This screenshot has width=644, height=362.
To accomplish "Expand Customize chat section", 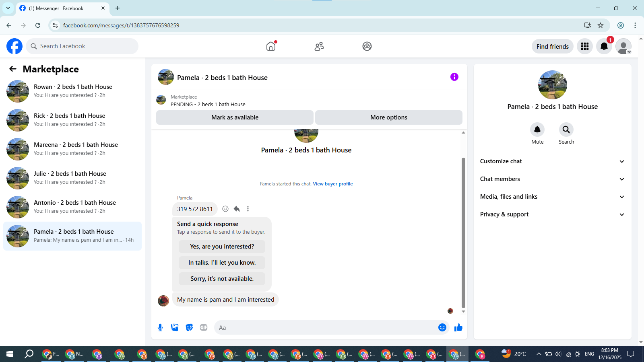I will pyautogui.click(x=552, y=161).
